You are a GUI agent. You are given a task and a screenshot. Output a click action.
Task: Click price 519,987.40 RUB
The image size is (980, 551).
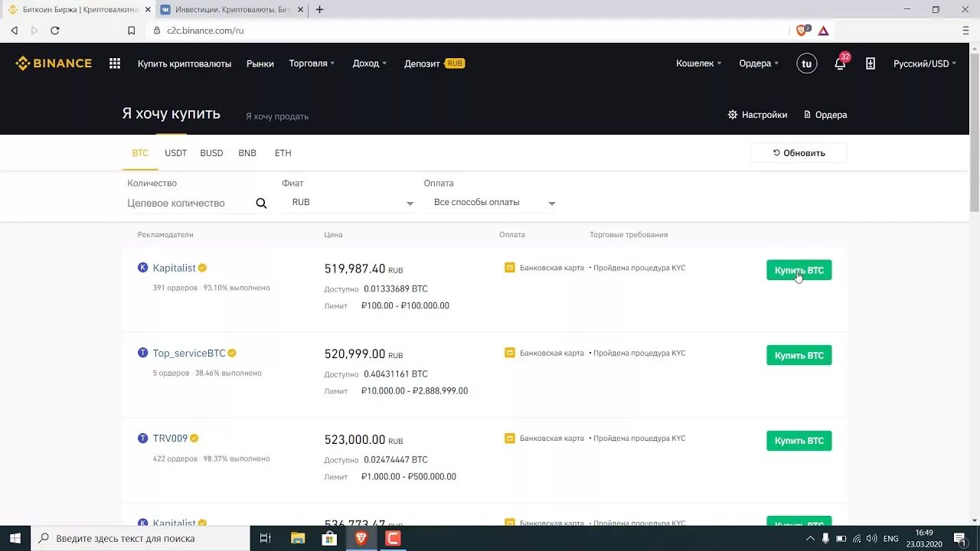[364, 269]
